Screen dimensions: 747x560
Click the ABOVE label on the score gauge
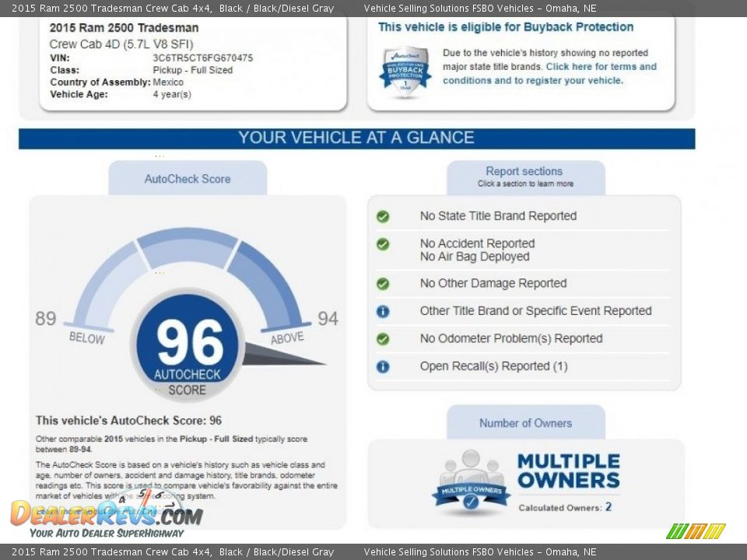[287, 338]
